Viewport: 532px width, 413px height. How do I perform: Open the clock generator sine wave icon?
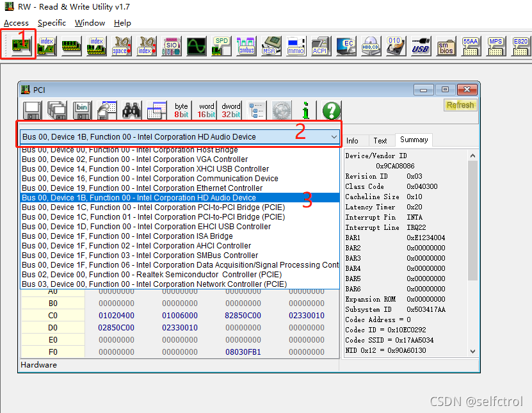click(196, 46)
